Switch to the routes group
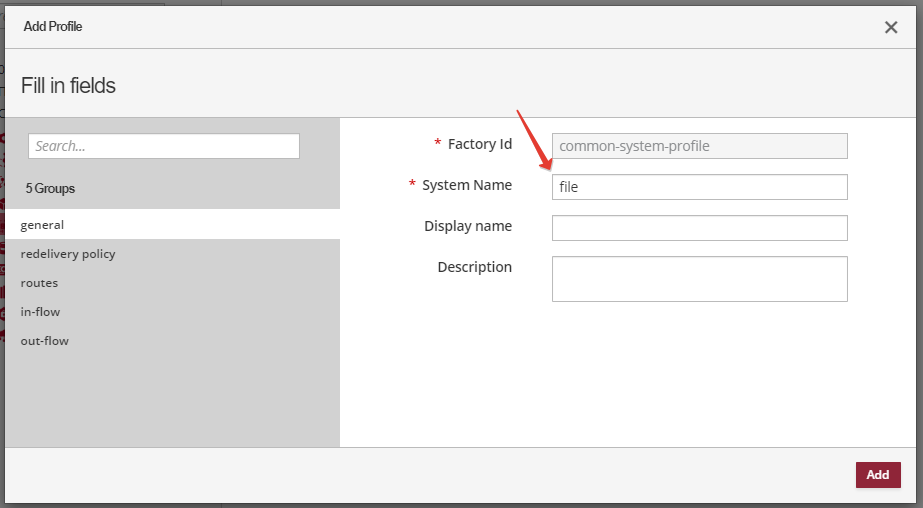This screenshot has width=923, height=508. pos(39,283)
